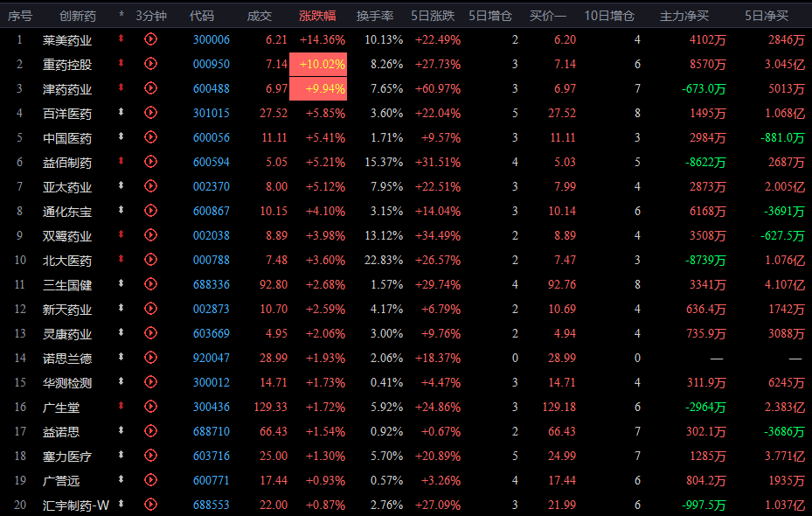Open the 3-minute replay icon for 重药控股
812x516 pixels.
[150, 64]
